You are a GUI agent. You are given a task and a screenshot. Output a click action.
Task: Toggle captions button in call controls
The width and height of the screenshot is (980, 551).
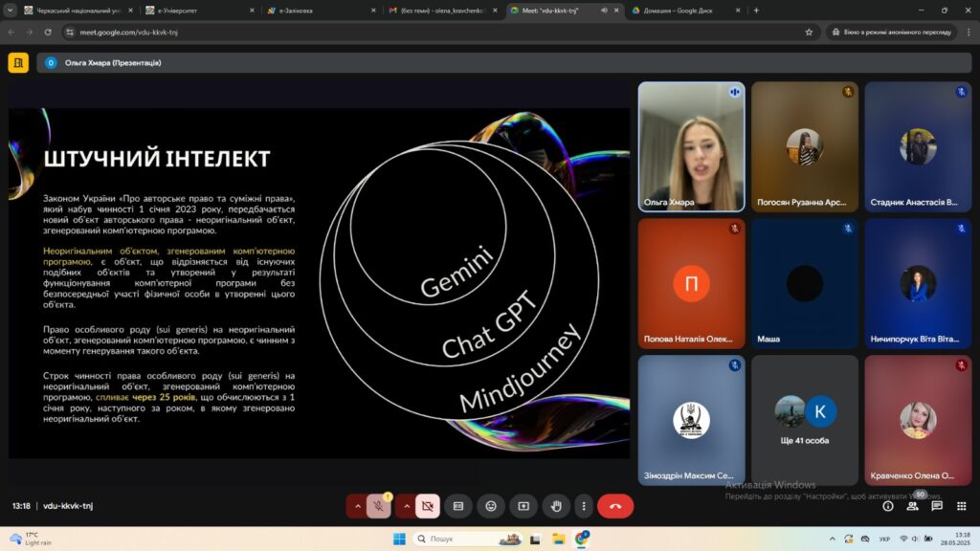(x=458, y=506)
